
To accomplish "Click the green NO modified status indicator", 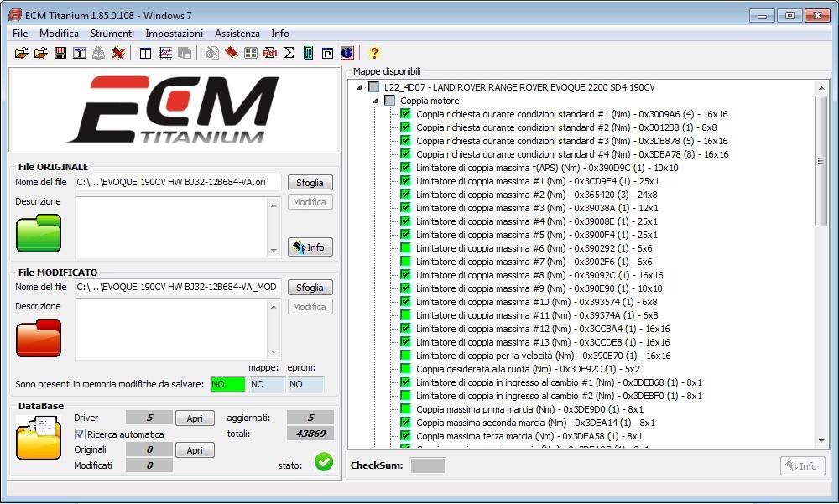I will pos(228,384).
